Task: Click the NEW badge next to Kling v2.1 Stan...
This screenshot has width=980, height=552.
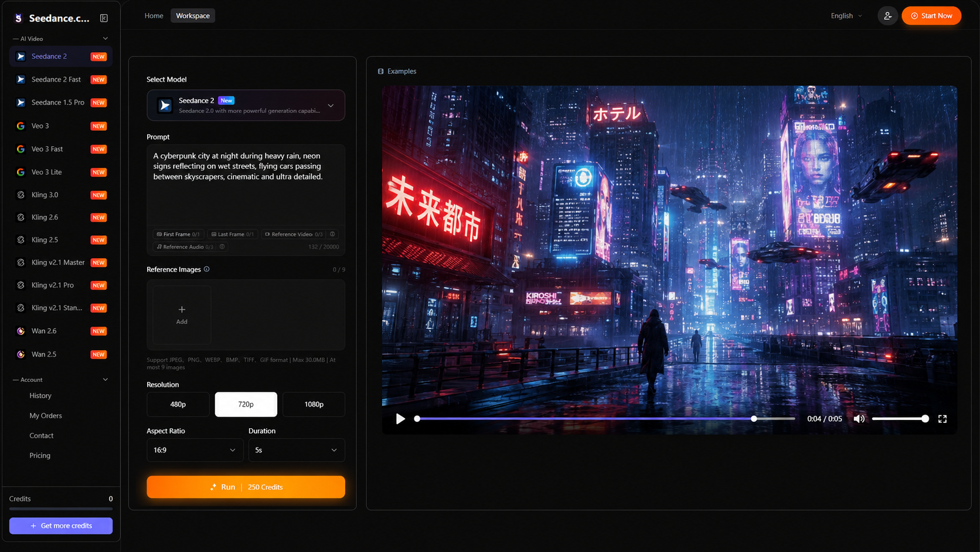Action: 98,308
